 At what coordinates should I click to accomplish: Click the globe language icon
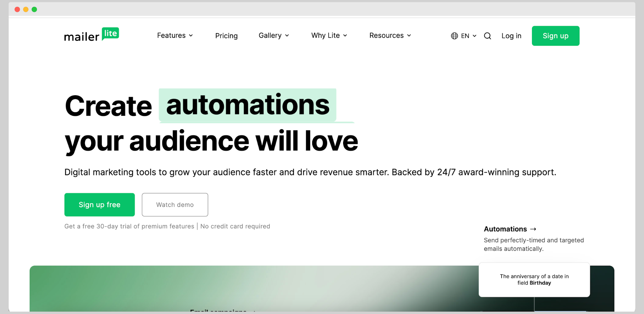click(x=454, y=36)
